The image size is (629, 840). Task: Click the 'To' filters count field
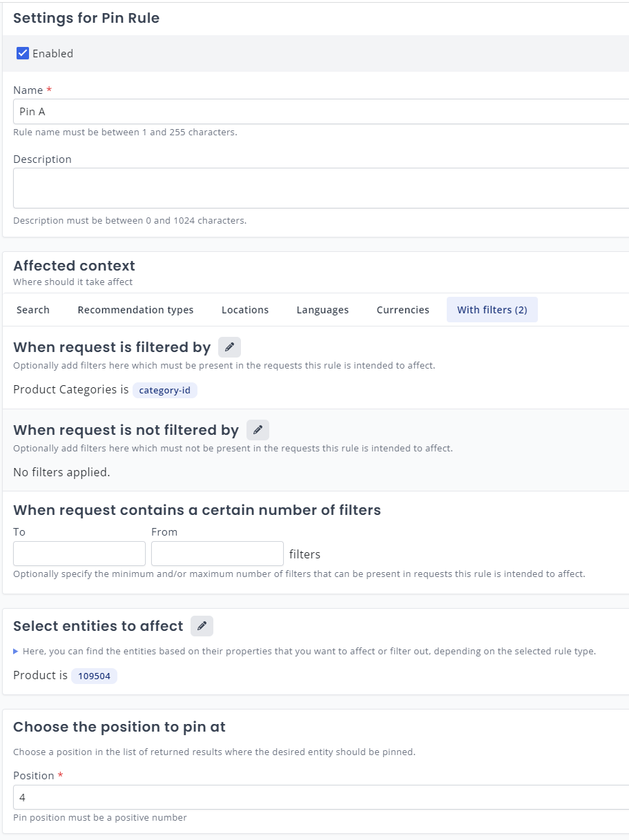79,554
